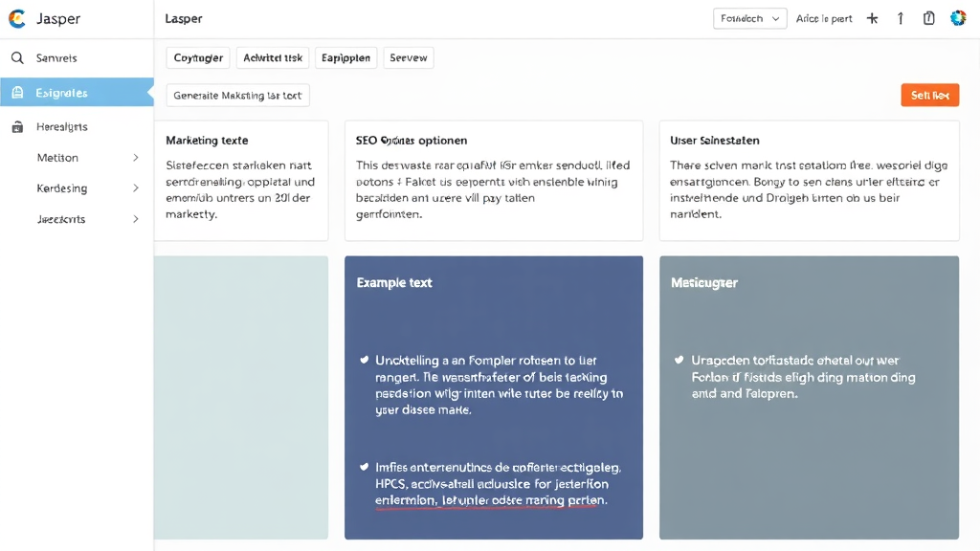Click Generate Marketing text button
Screen dimensions: 980x551
pyautogui.click(x=237, y=96)
